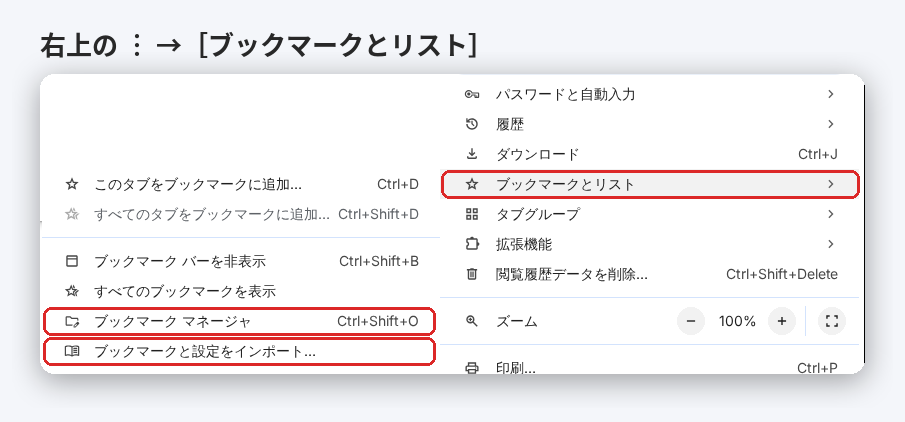The height and width of the screenshot is (422, 905).
Task: Click the grid icon beside タブグループ
Action: [472, 214]
